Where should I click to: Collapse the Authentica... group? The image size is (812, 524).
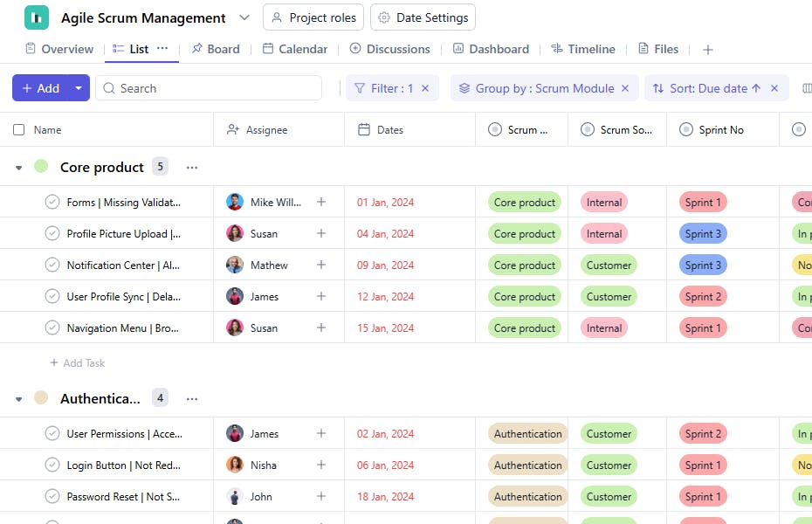coord(18,399)
